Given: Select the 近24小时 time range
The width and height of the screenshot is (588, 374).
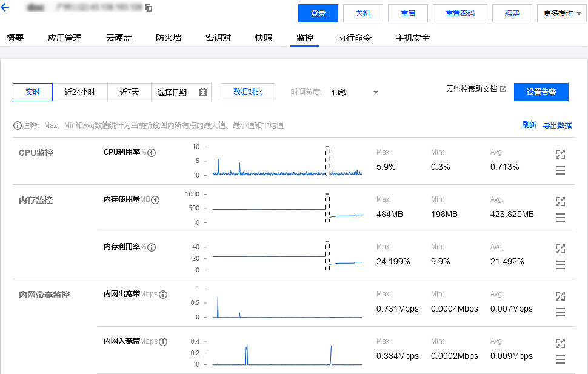Looking at the screenshot, I should (x=80, y=92).
